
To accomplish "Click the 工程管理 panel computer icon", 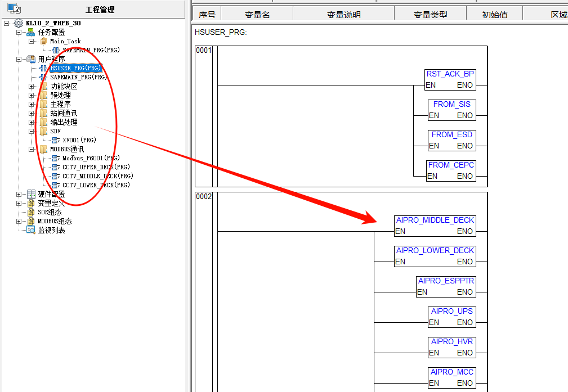I will point(14,8).
